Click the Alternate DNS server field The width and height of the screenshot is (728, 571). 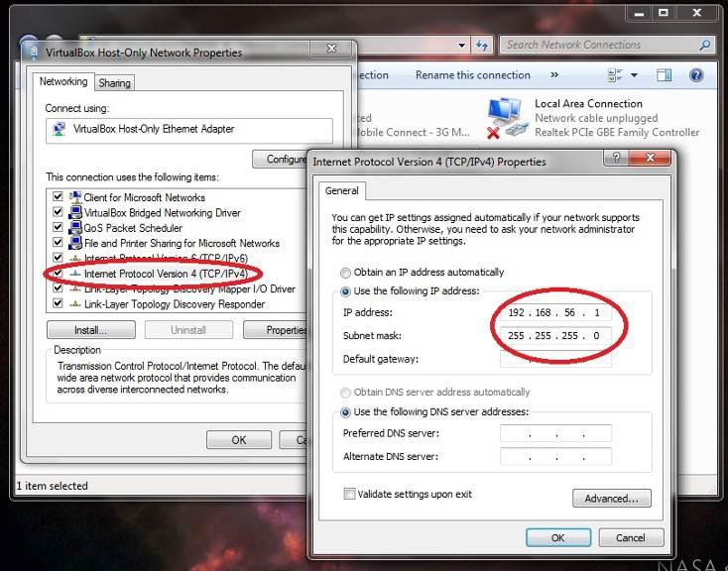pos(555,456)
